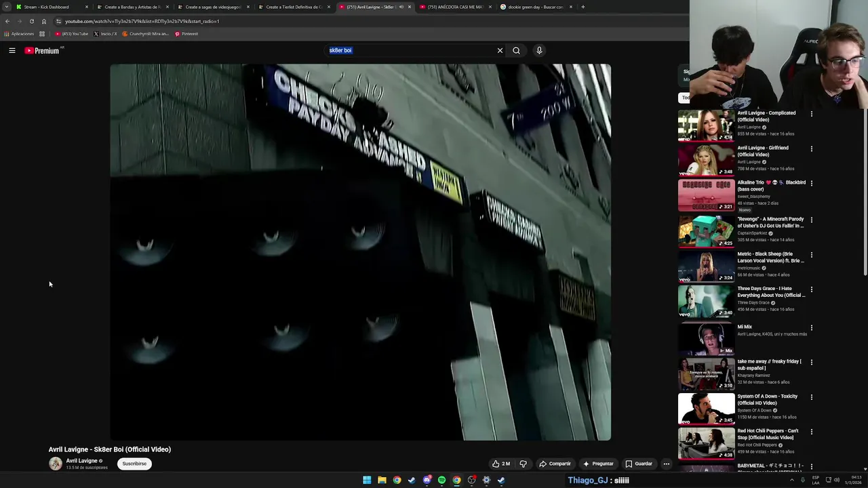Open the YouTube hamburger guide menu
Screen dimensions: 868x488
tap(12, 50)
